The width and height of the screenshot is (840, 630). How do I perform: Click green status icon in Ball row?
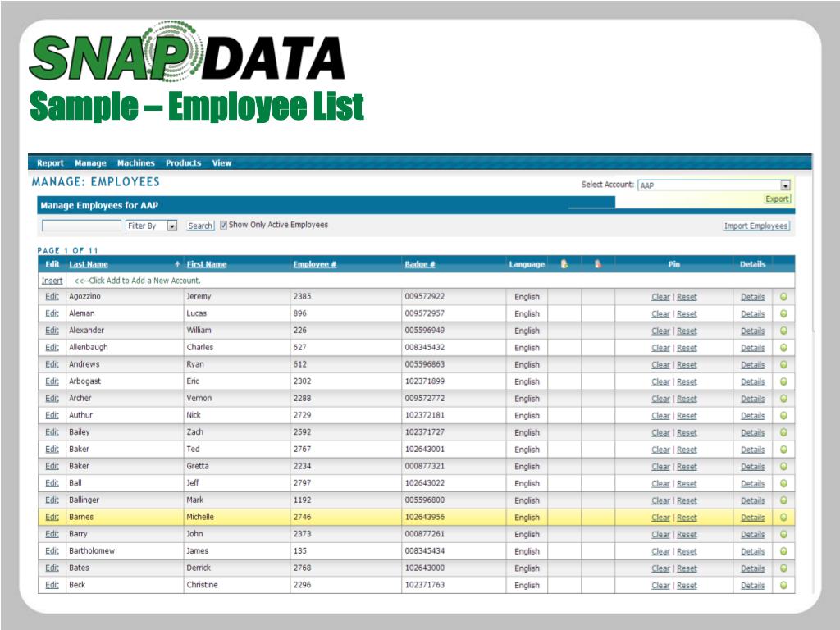pos(783,483)
